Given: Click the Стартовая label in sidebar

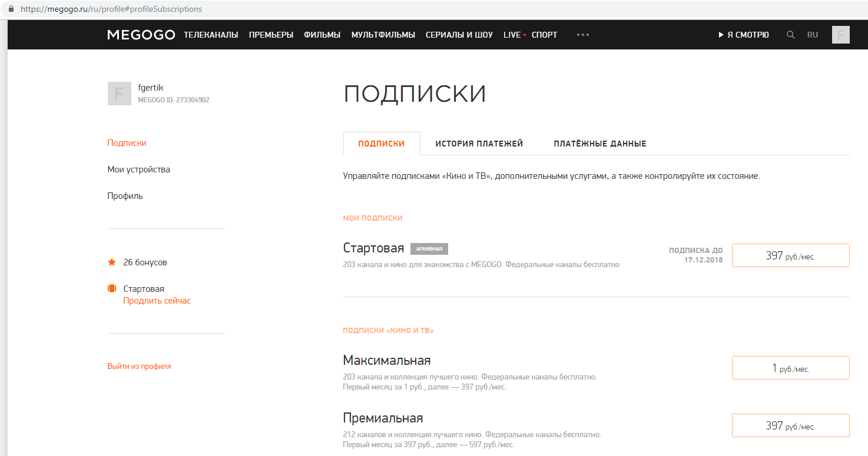Looking at the screenshot, I should click(144, 289).
